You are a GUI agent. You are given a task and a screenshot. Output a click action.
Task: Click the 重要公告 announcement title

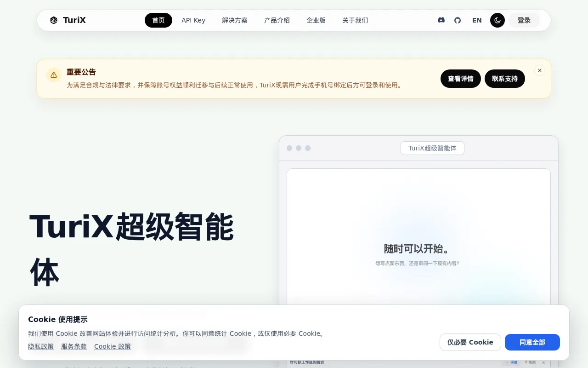(x=81, y=72)
